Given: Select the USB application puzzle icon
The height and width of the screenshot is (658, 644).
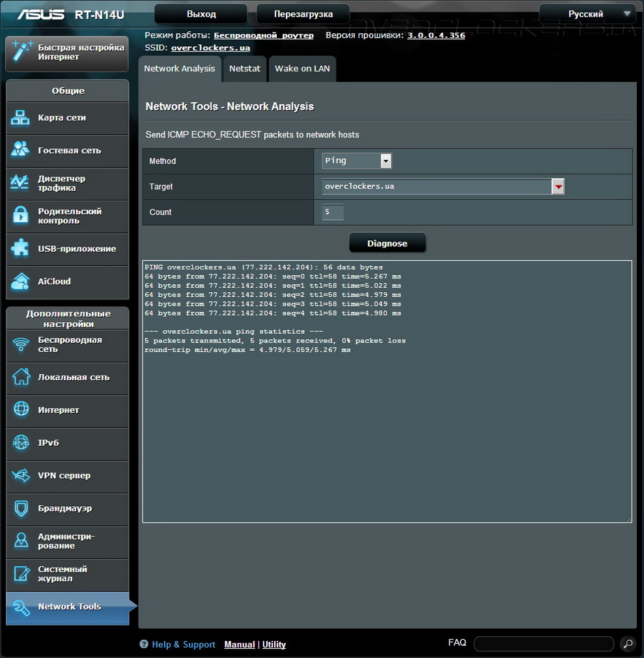Looking at the screenshot, I should [x=21, y=249].
